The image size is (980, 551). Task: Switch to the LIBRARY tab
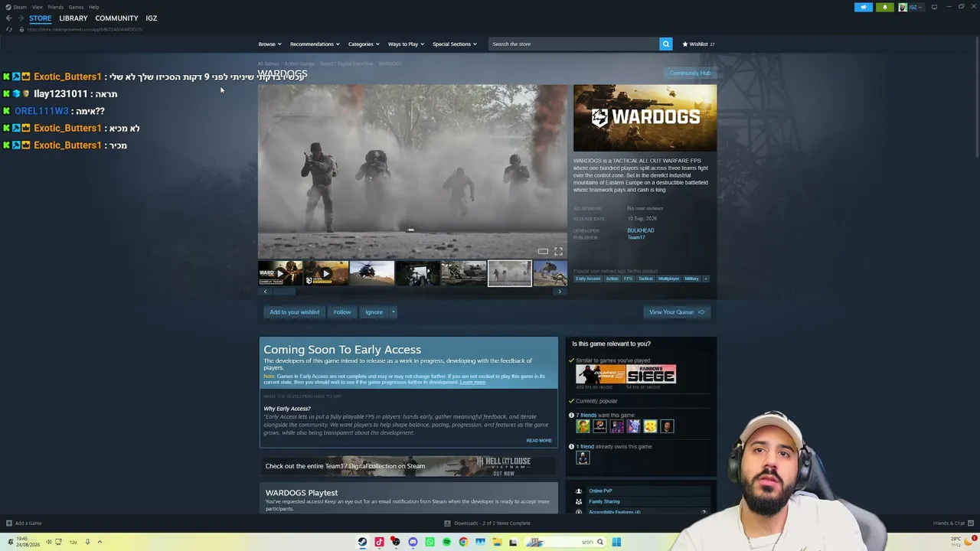coord(73,18)
